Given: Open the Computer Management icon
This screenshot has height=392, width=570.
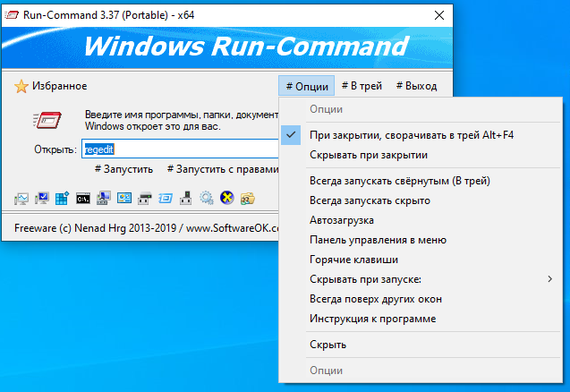Looking at the screenshot, I should click(x=104, y=199).
